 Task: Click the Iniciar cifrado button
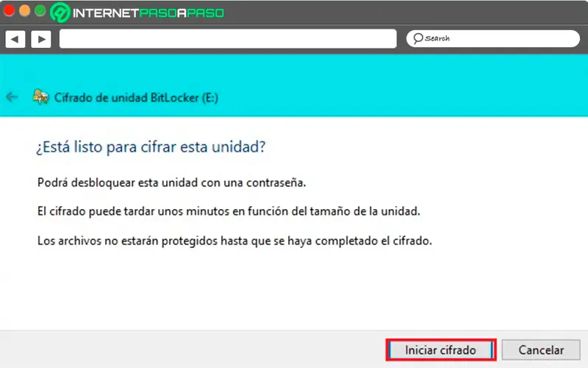(x=440, y=350)
